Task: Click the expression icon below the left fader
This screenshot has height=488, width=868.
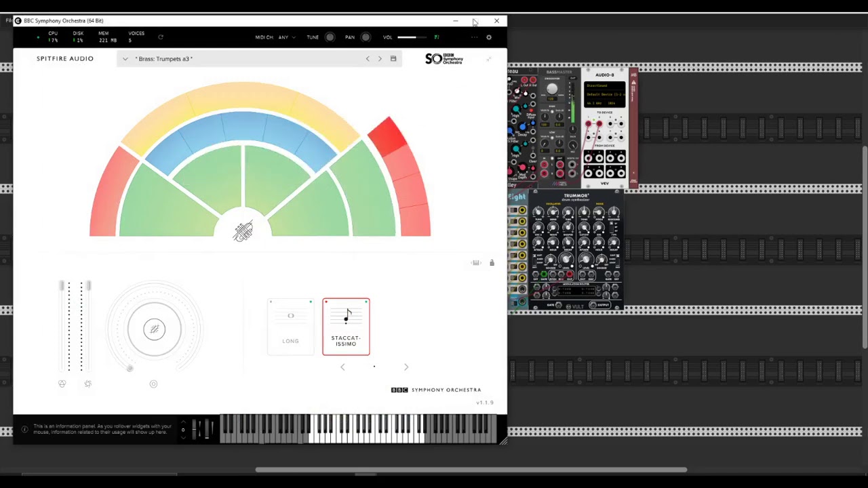Action: pyautogui.click(x=62, y=384)
